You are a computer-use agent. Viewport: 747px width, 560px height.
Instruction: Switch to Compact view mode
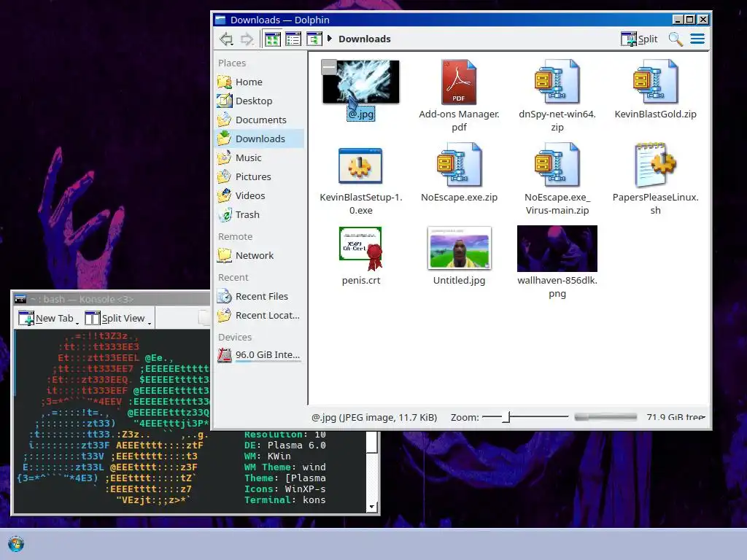tap(293, 39)
